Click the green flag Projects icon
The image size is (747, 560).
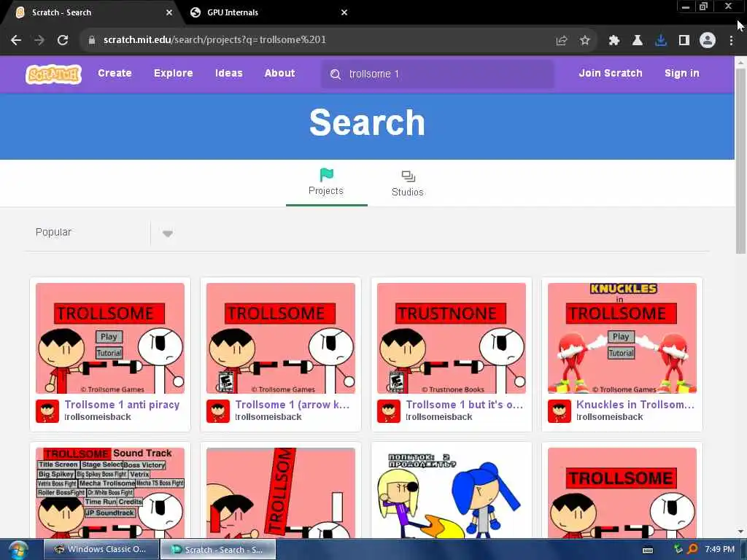[x=326, y=175]
